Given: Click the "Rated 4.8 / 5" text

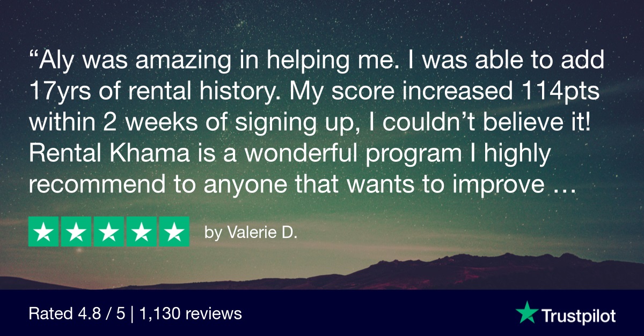Looking at the screenshot, I should pyautogui.click(x=77, y=313).
